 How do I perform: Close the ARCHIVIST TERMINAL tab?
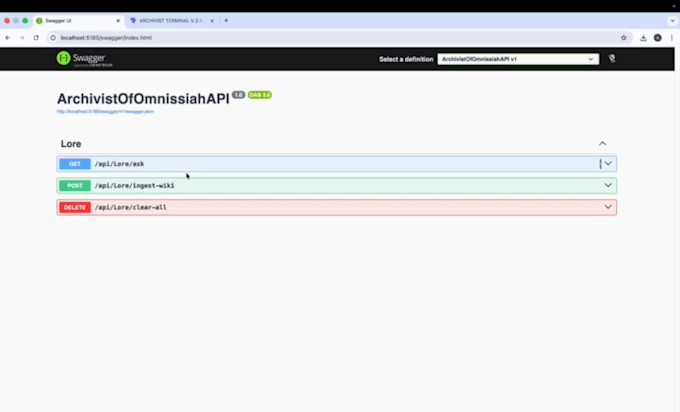click(212, 21)
